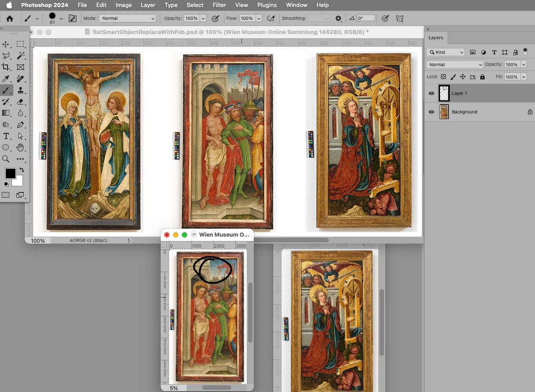Toggle the Brush Settings panel

tap(72, 19)
